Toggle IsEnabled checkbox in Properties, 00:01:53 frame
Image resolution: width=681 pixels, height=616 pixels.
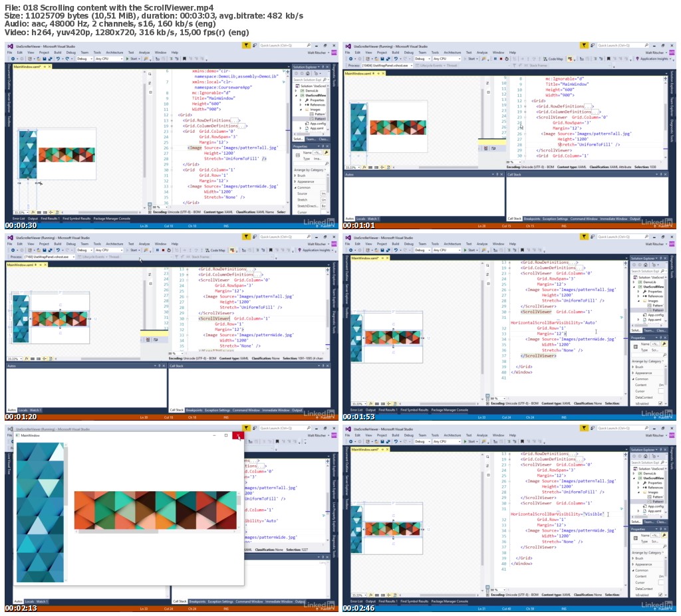(x=660, y=403)
